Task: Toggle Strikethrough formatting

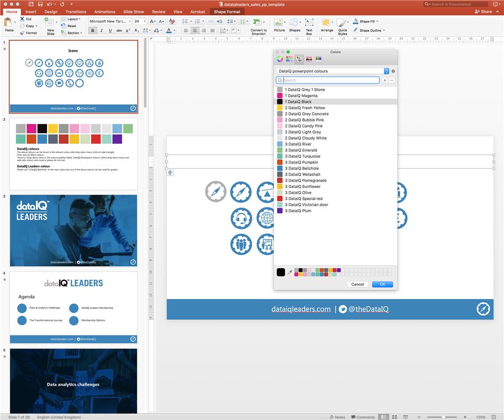Action: click(119, 30)
